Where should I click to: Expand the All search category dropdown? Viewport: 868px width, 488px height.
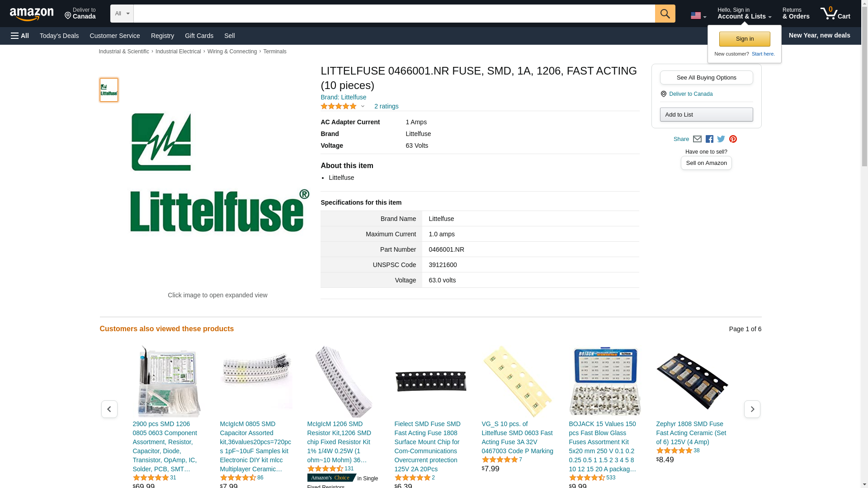[122, 14]
